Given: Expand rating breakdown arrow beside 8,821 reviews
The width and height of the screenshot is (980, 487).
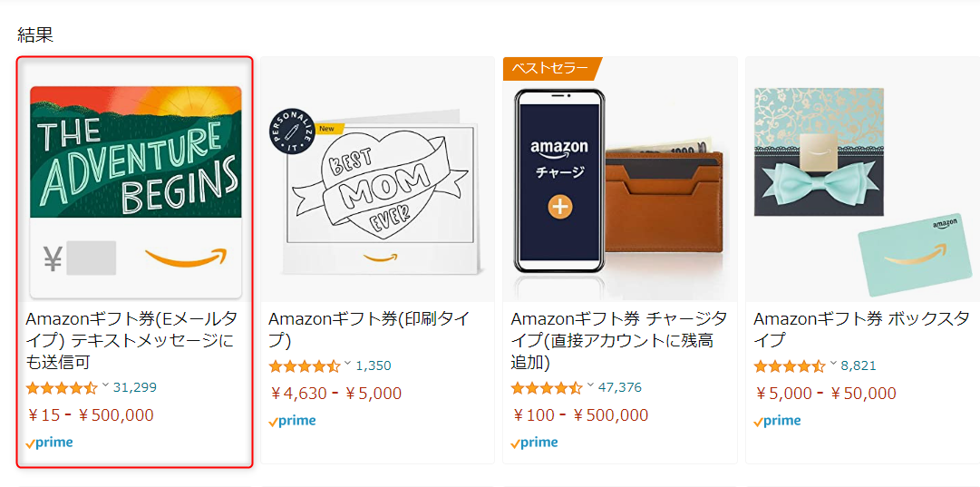Looking at the screenshot, I should point(833,364).
